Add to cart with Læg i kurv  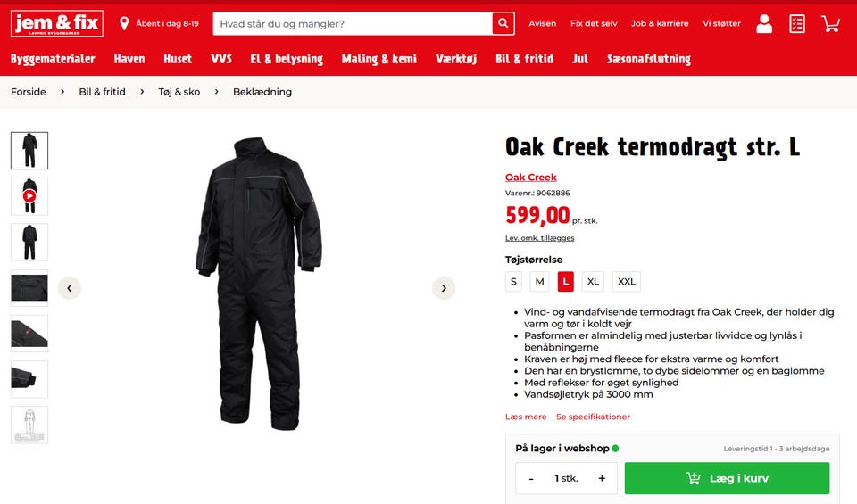(x=727, y=478)
